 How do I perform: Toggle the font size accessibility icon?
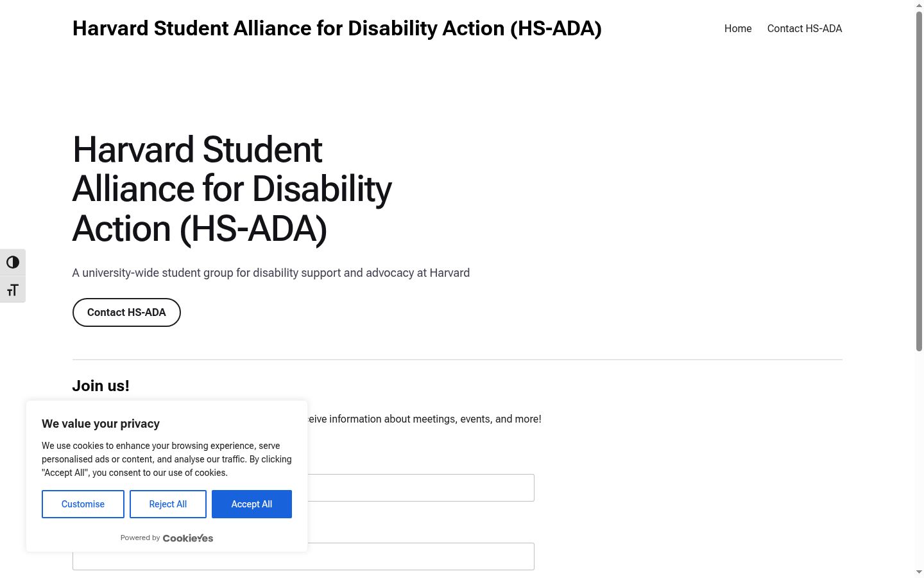(x=13, y=290)
